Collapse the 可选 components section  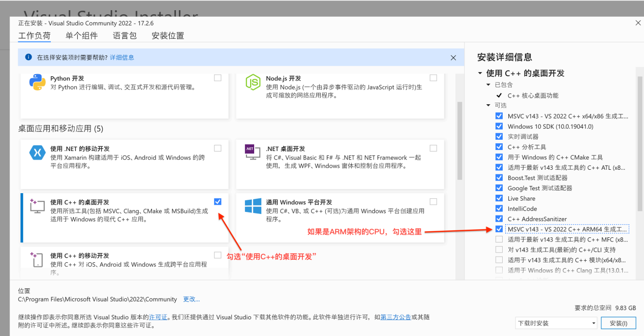[487, 105]
